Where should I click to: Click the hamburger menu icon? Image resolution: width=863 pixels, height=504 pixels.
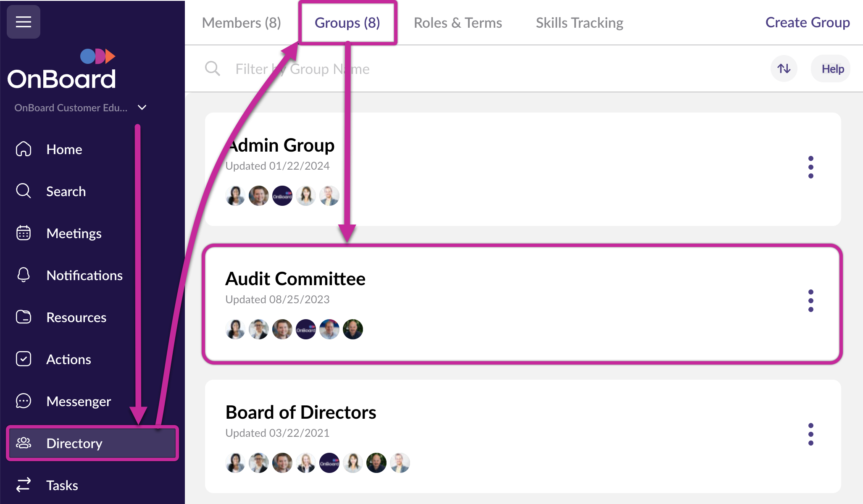coord(24,22)
